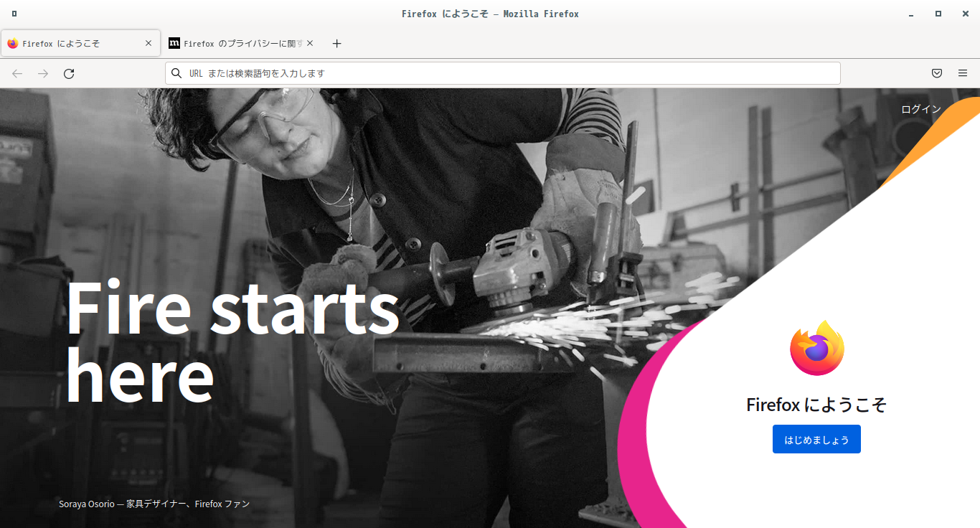
Task: Close the Firefox にようこそ tab
Action: click(x=149, y=43)
